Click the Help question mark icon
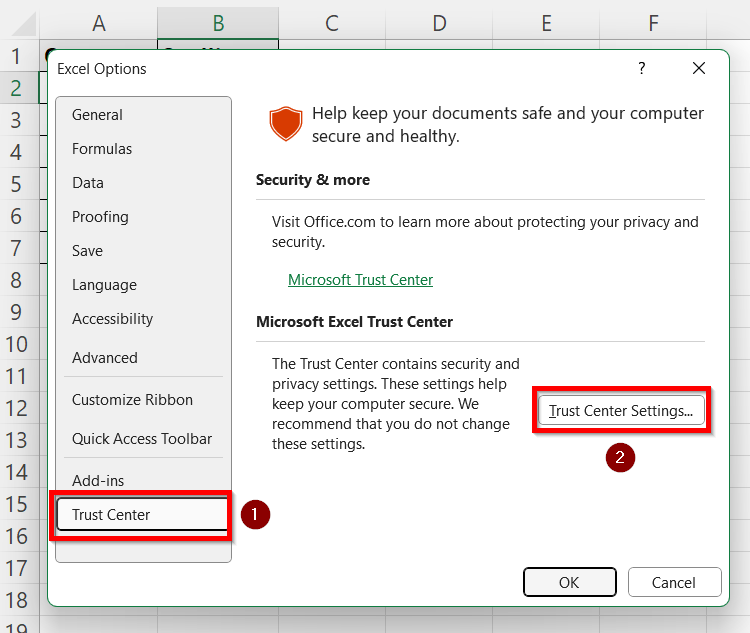Screen dimensions: 750x633 (642, 68)
